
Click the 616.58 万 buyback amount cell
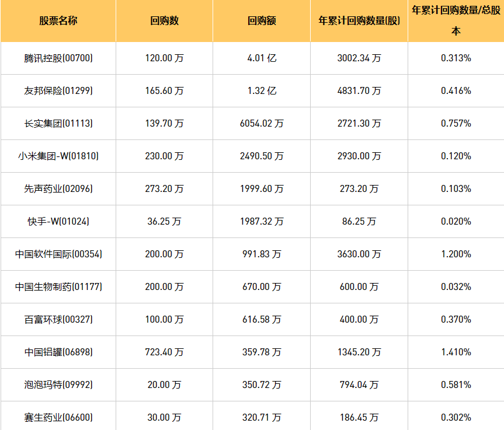pos(262,320)
